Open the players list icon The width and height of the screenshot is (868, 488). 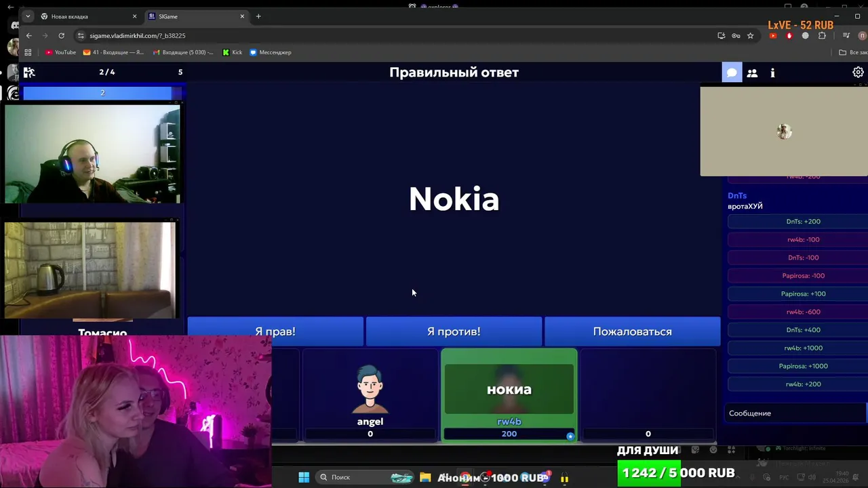pos(752,73)
